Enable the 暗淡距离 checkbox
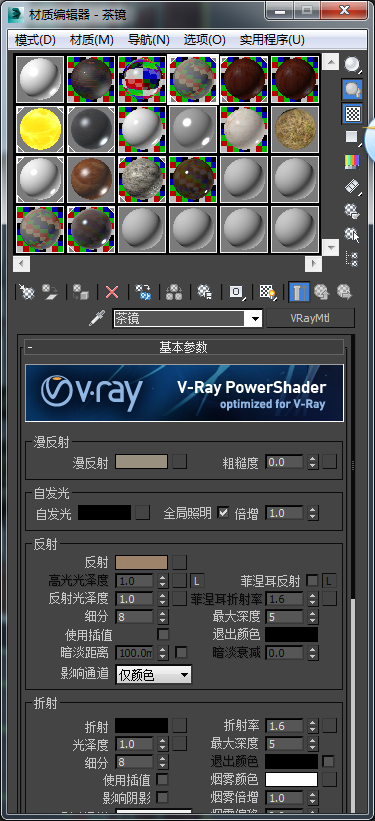Screen dimensions: 375x821 (x=181, y=652)
